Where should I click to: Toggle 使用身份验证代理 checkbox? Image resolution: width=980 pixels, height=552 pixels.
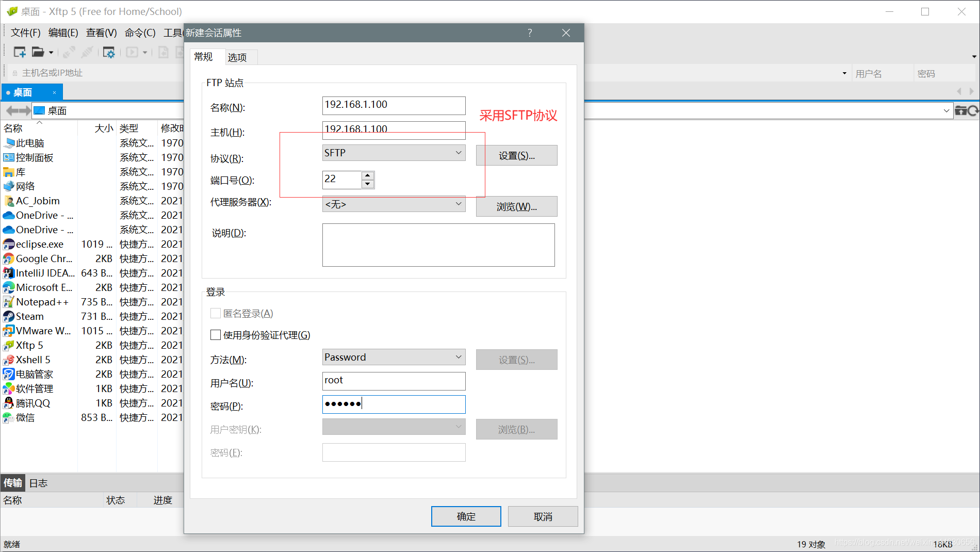point(216,335)
